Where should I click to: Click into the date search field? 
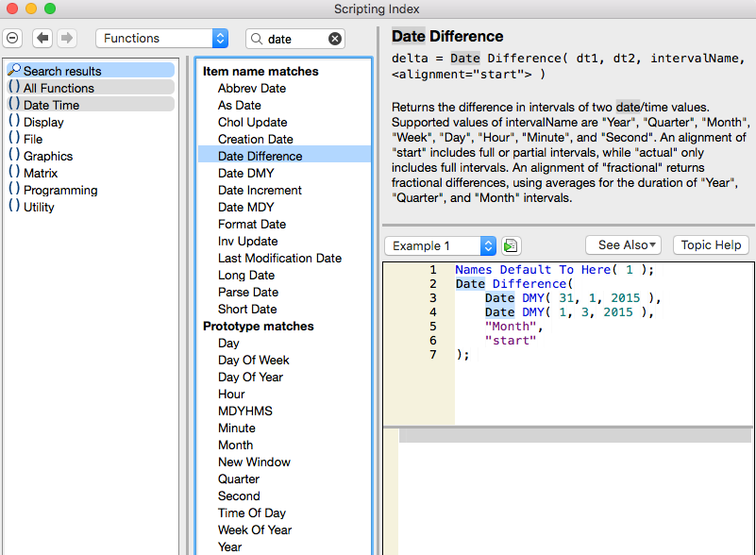[x=294, y=39]
